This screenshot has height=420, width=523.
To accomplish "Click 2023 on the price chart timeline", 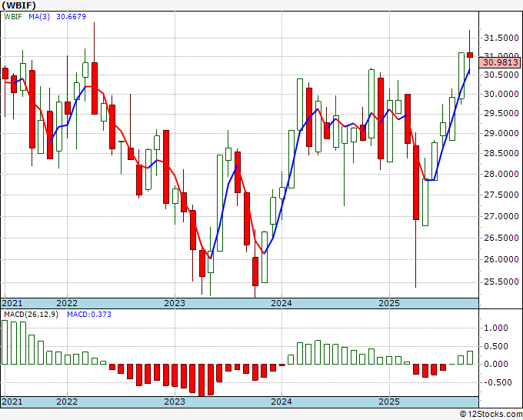I will pos(175,303).
